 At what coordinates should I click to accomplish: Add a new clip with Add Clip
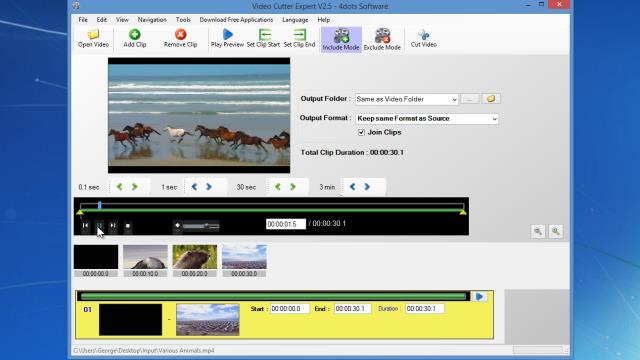coord(135,39)
